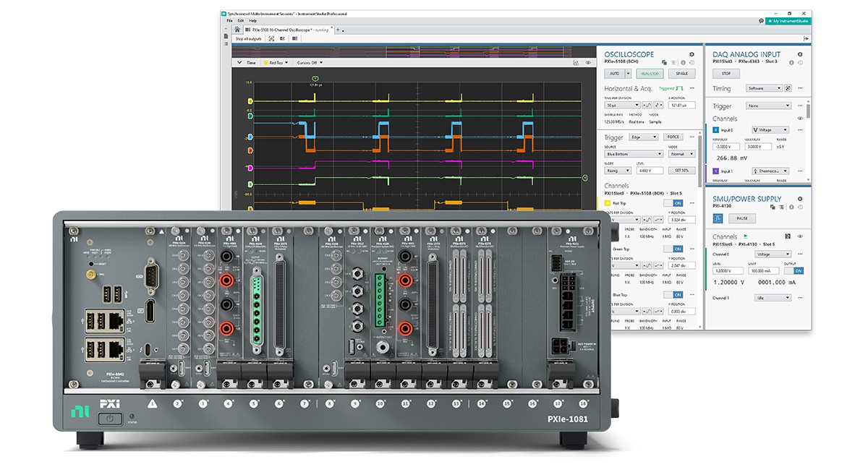
Task: Click Oscilloscope history clock icon
Action: (692, 63)
